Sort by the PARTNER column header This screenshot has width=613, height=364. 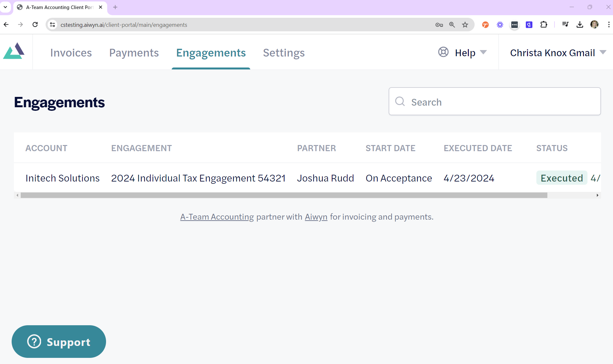(x=317, y=148)
